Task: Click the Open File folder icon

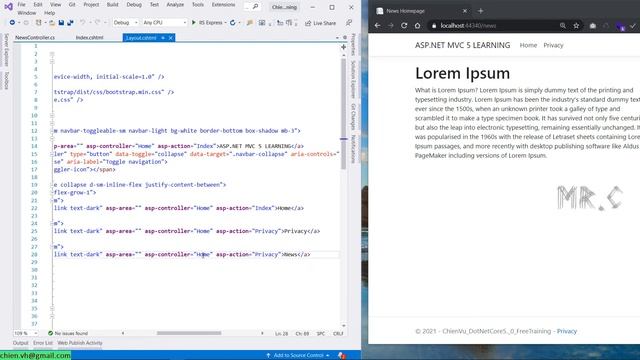Action: point(52,23)
